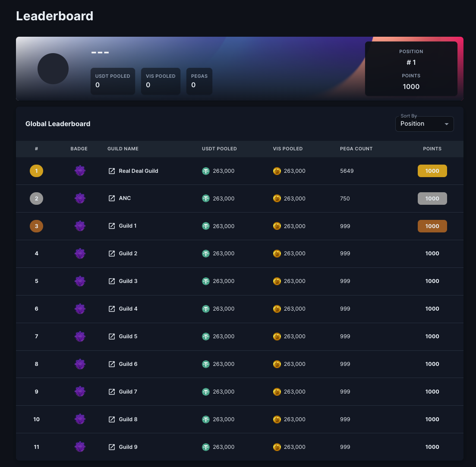The image size is (476, 467).
Task: Open external link icon for Guild 6
Action: (x=112, y=364)
